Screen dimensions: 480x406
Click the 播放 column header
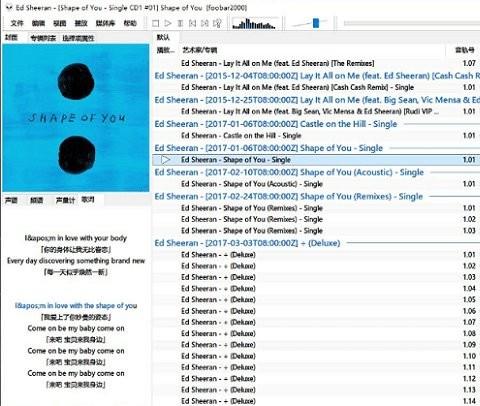(x=166, y=50)
